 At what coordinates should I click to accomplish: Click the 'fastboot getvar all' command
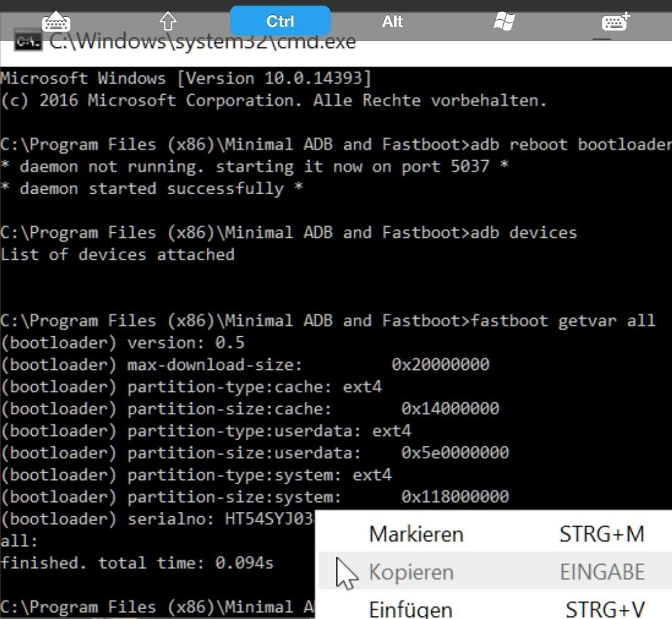pyautogui.click(x=563, y=321)
